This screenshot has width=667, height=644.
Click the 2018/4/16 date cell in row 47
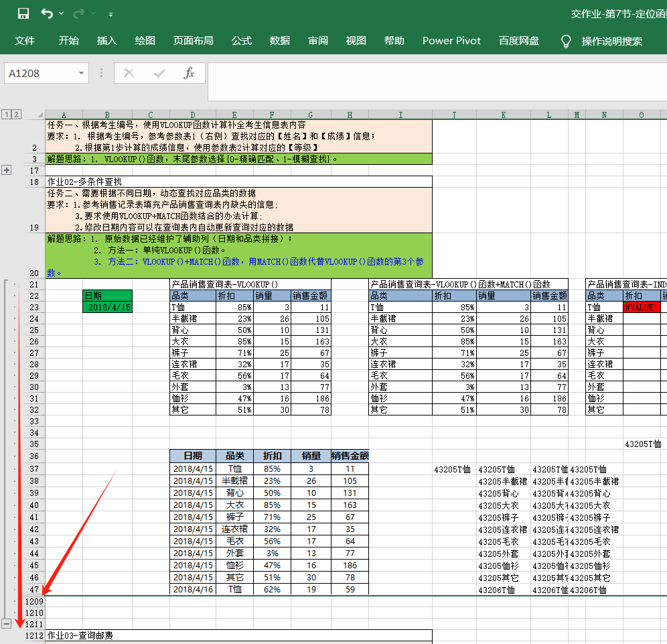pyautogui.click(x=193, y=590)
